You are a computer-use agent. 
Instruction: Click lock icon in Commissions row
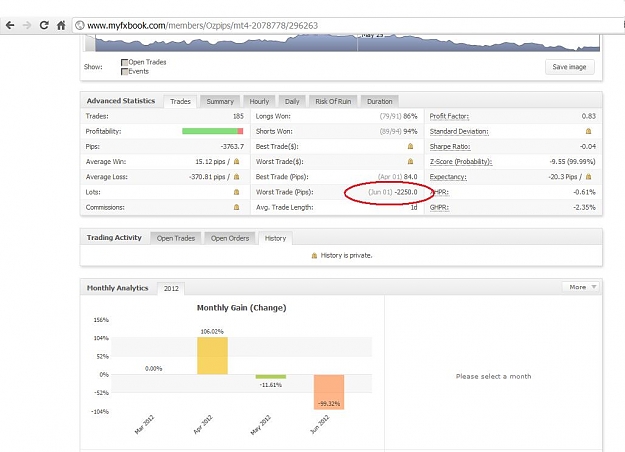point(236,207)
